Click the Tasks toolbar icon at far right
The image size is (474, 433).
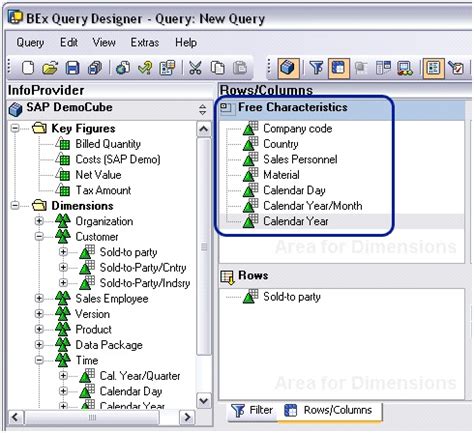pos(456,68)
